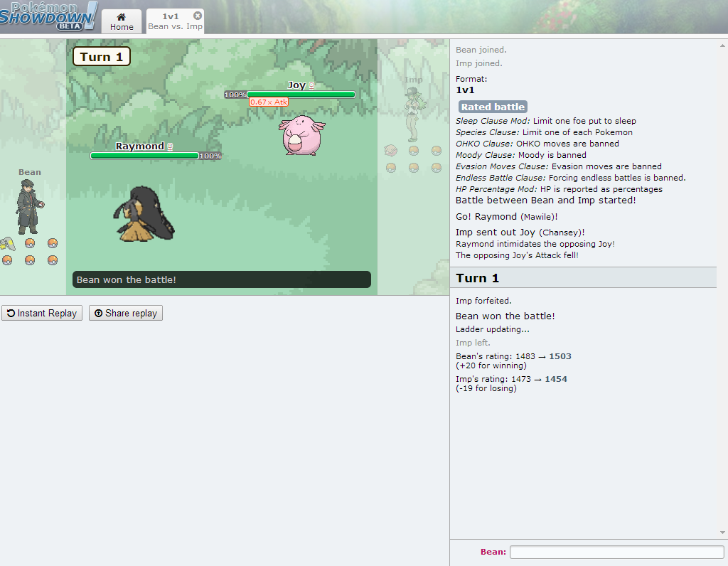Close the 1v1 battle tab
The width and height of the screenshot is (728, 566).
(x=198, y=16)
